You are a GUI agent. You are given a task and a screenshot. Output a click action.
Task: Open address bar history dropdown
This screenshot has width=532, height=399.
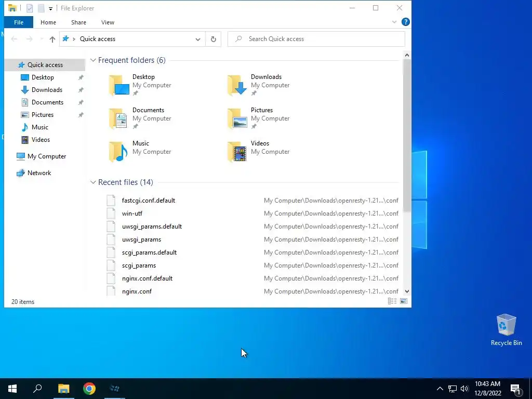pos(198,39)
